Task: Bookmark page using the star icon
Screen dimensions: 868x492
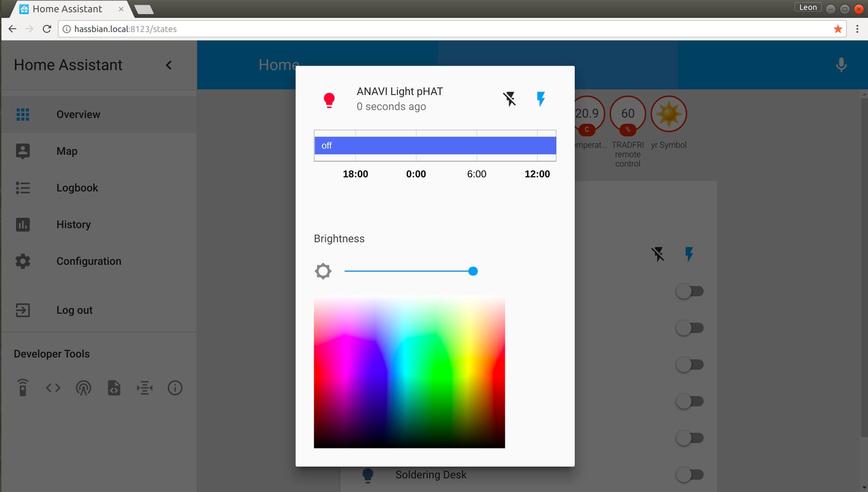Action: point(838,29)
